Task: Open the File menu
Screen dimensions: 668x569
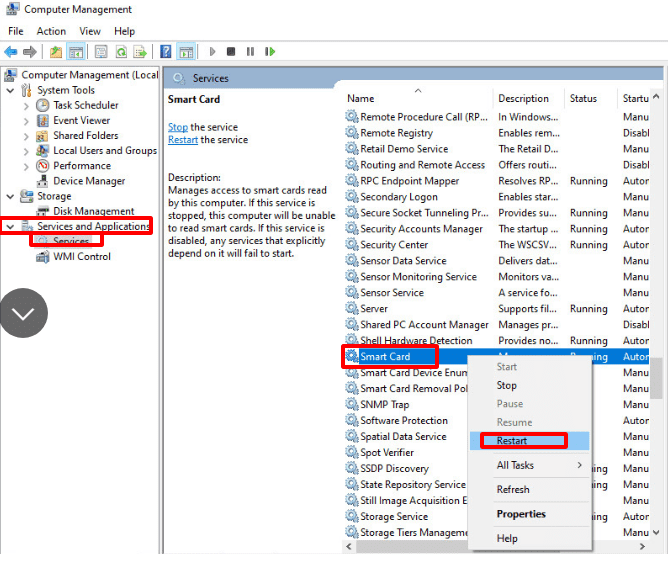Action: pos(16,31)
